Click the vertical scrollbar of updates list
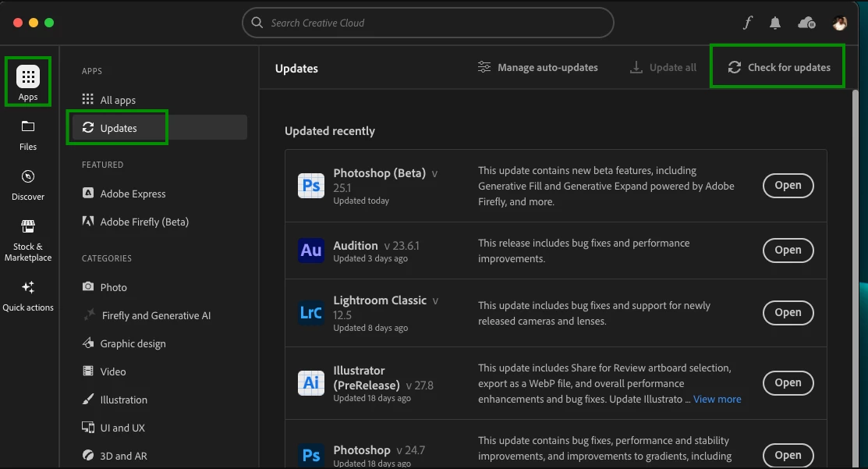The height and width of the screenshot is (469, 868). tap(855, 277)
